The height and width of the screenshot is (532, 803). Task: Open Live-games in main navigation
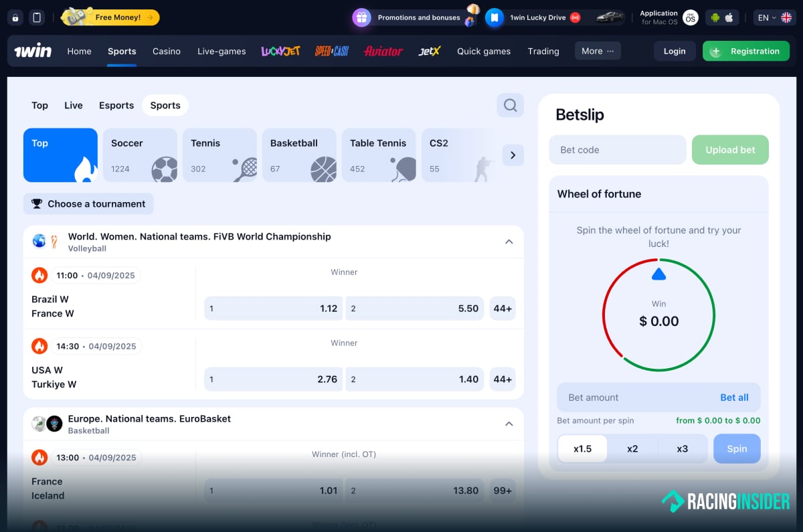(221, 51)
